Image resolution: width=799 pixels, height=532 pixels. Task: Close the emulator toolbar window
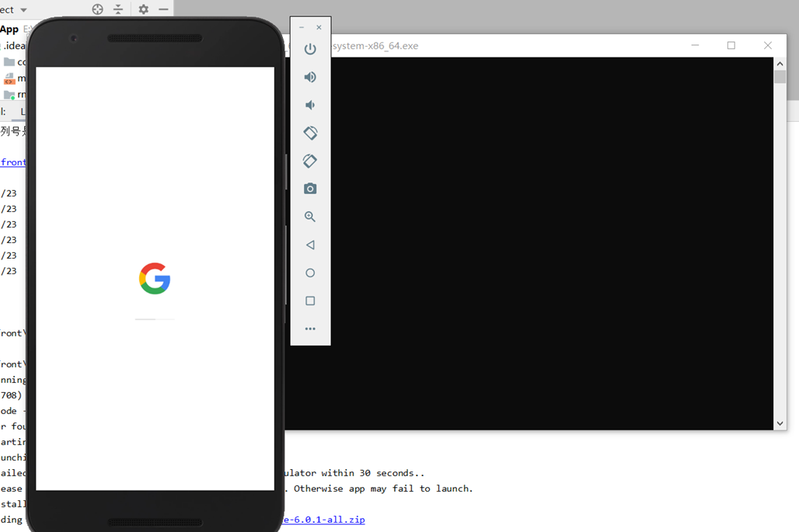tap(319, 27)
